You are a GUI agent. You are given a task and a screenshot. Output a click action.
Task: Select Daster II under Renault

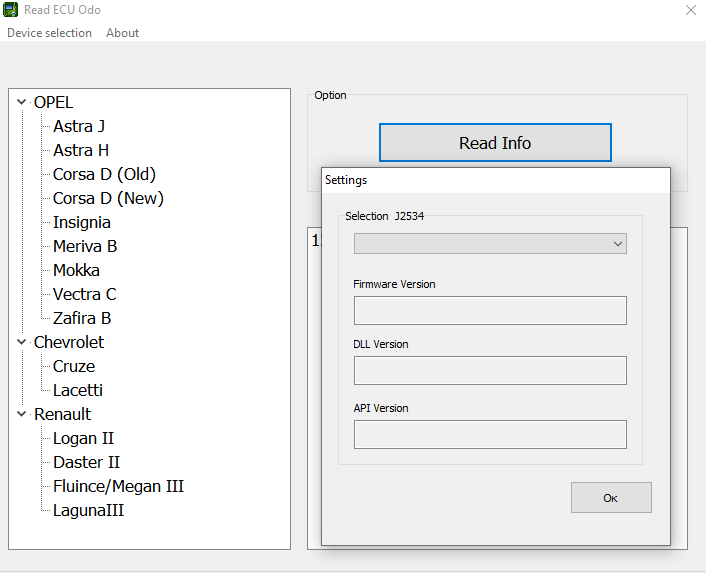click(x=86, y=462)
